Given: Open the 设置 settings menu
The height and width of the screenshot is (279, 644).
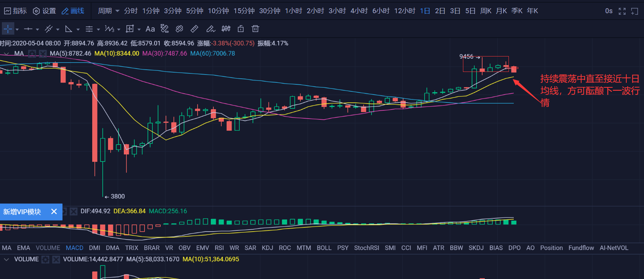Looking at the screenshot, I should (44, 11).
